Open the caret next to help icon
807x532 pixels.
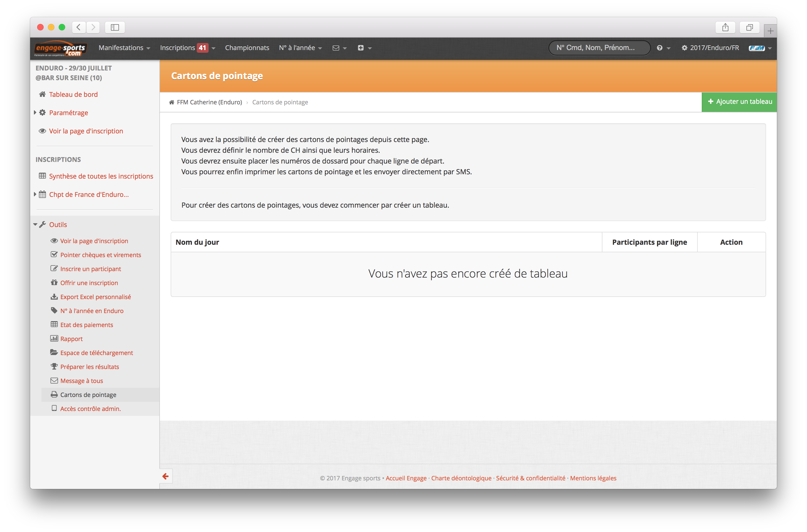click(x=668, y=48)
